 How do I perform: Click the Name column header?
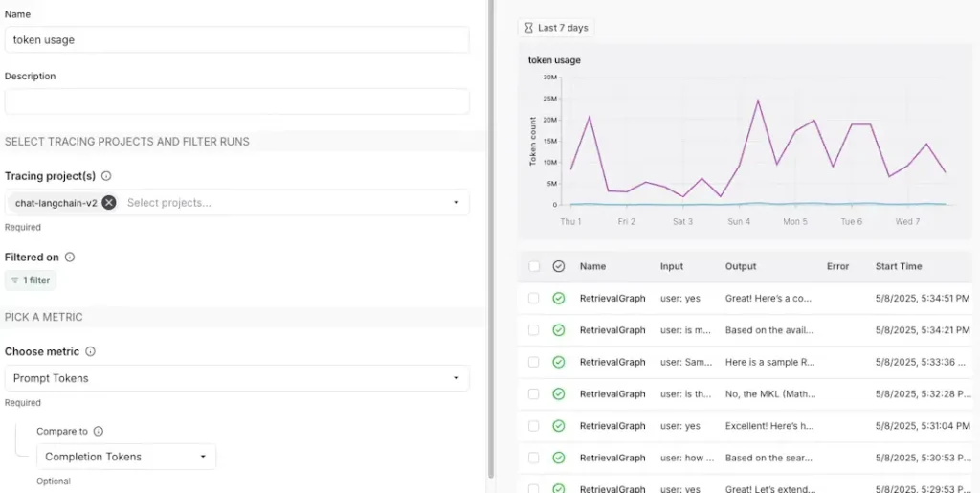pos(592,266)
